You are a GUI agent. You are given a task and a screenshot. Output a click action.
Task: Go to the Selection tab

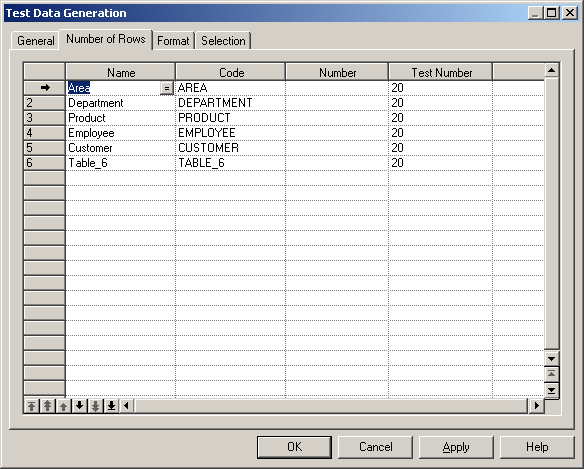click(223, 41)
